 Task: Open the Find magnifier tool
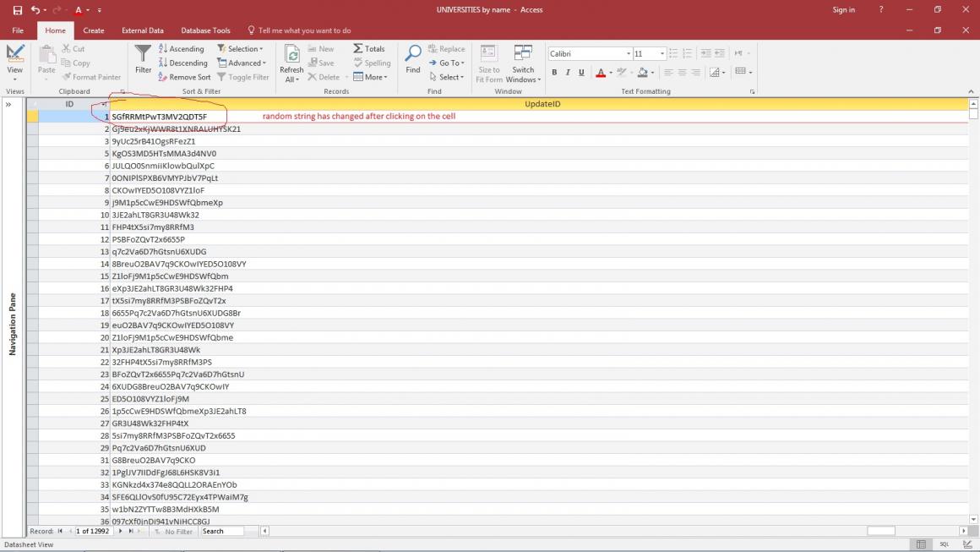click(x=413, y=60)
